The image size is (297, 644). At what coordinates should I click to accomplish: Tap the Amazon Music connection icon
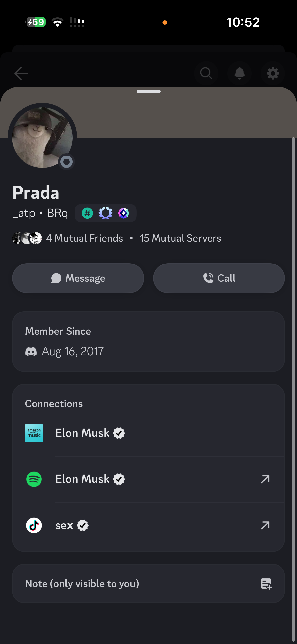coord(34,433)
